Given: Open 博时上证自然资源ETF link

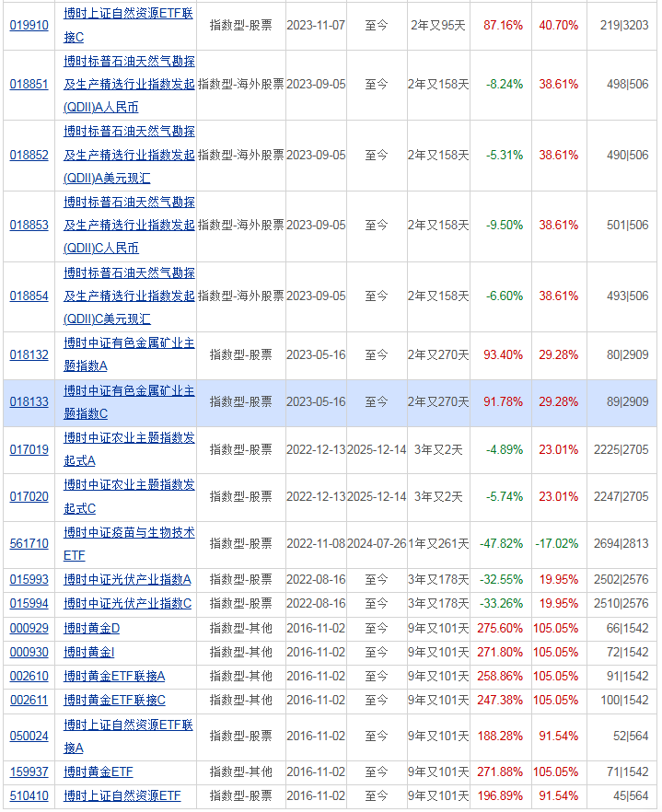Looking at the screenshot, I should pyautogui.click(x=122, y=796).
